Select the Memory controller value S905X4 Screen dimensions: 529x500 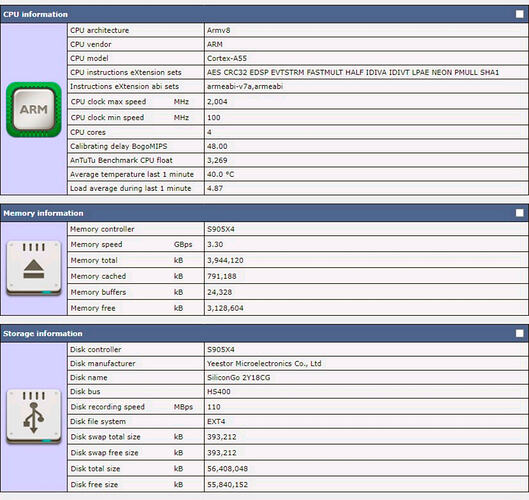221,229
